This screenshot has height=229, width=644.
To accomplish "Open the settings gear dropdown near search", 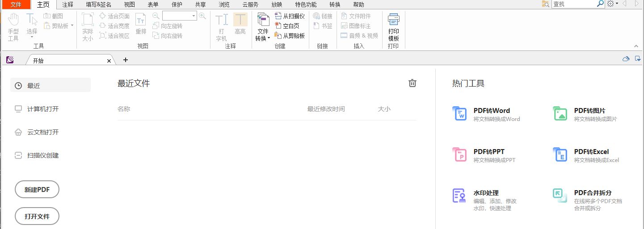I will [613, 4].
